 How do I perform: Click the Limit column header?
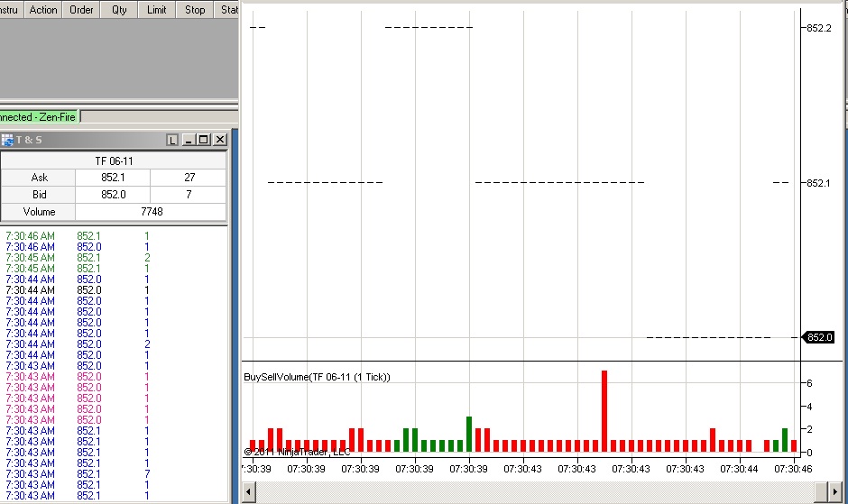157,10
